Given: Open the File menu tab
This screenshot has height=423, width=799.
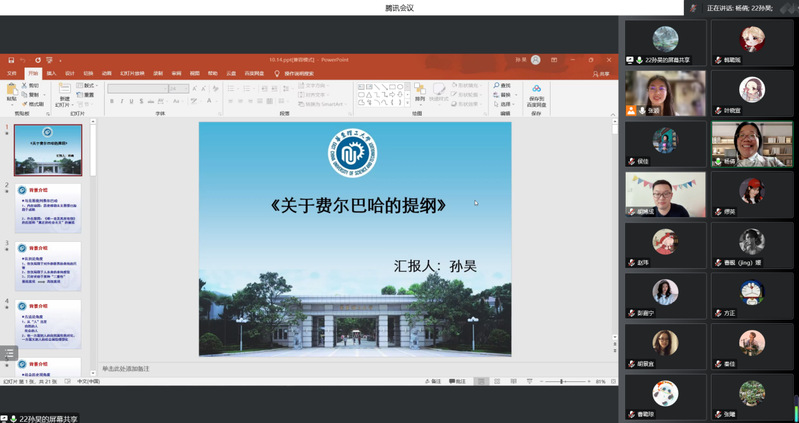Looking at the screenshot, I should [x=12, y=73].
